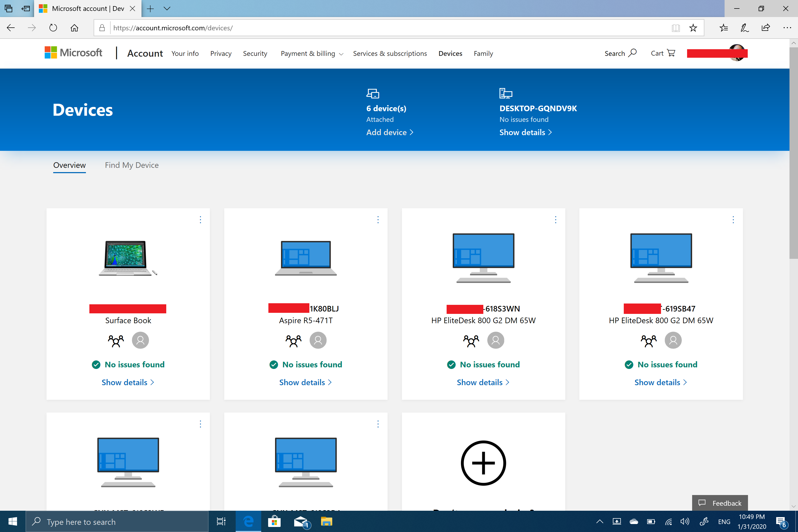Click the plus circle to add a device
798x532 pixels.
(484, 463)
